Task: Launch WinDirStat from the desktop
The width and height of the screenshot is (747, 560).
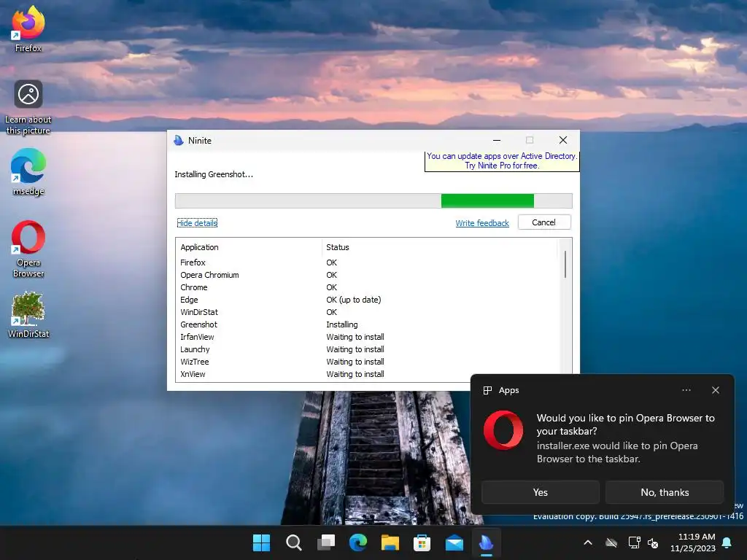Action: pos(28,315)
